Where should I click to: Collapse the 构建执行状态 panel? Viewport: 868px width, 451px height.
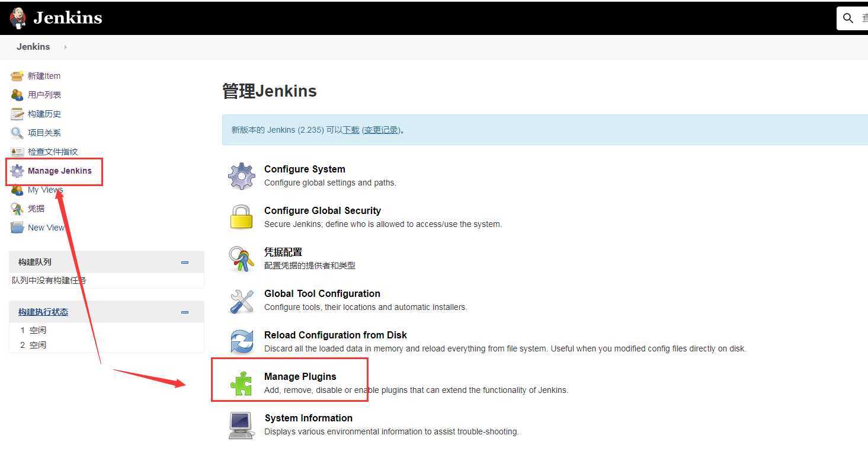pos(185,312)
